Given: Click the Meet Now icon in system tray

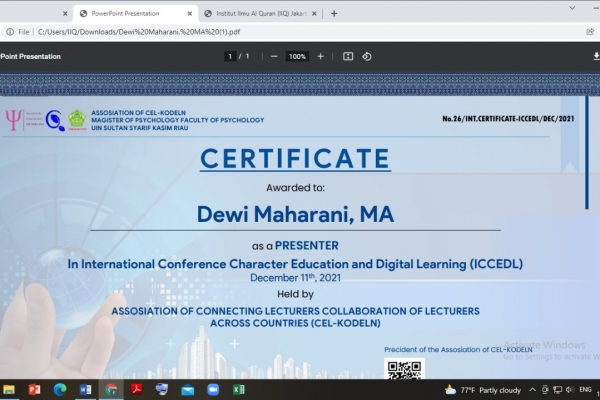Looking at the screenshot, I should coord(545,390).
